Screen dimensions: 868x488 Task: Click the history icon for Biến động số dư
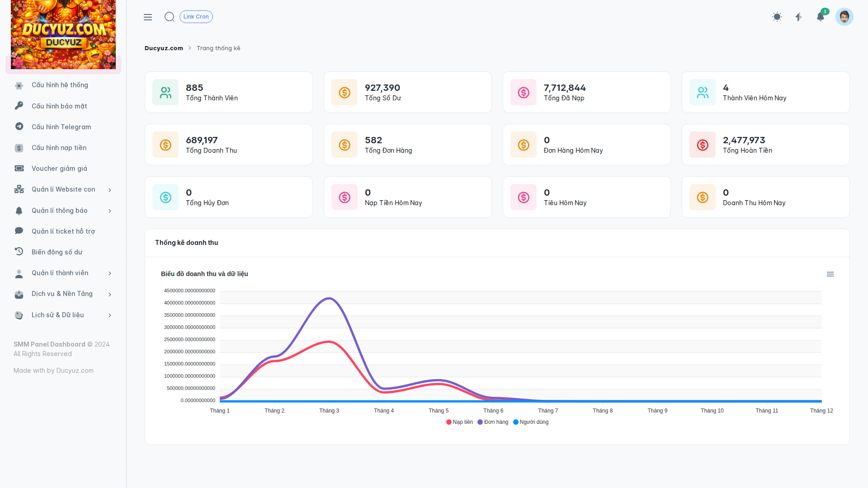(19, 252)
